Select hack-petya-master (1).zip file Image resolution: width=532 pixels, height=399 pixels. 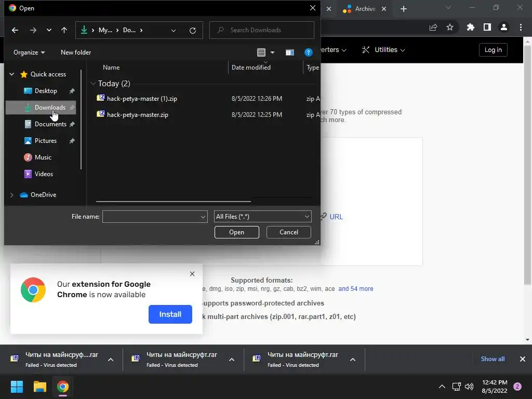[142, 98]
